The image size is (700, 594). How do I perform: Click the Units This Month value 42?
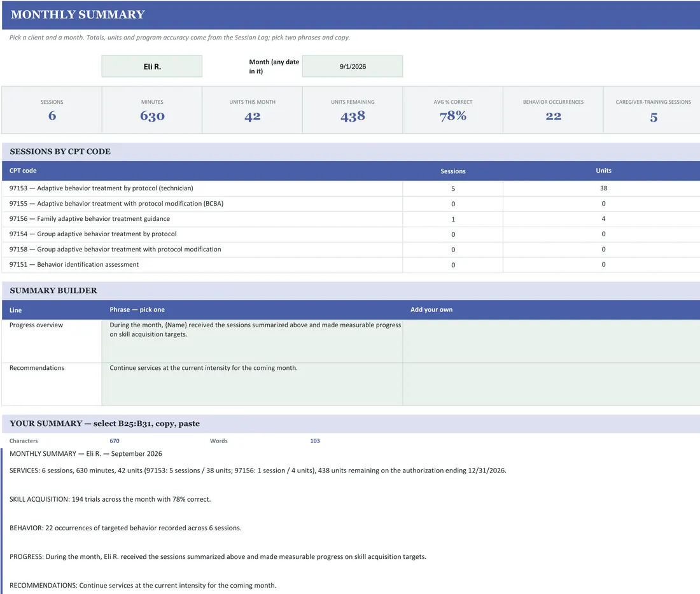(252, 117)
